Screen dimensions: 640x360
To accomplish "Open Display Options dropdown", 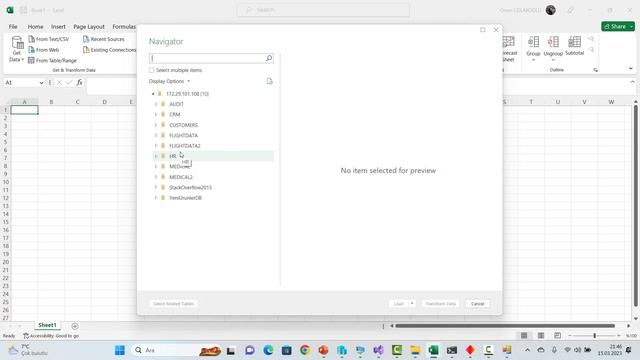I will [169, 81].
